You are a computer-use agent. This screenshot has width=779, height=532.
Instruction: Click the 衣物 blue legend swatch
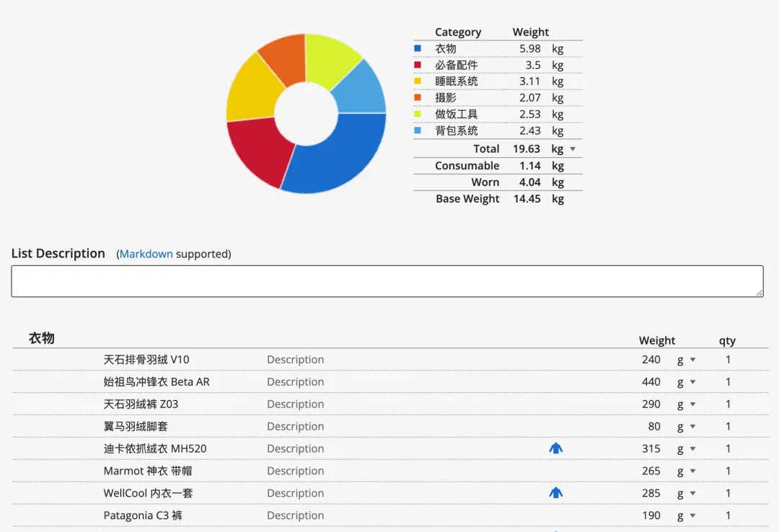point(418,48)
